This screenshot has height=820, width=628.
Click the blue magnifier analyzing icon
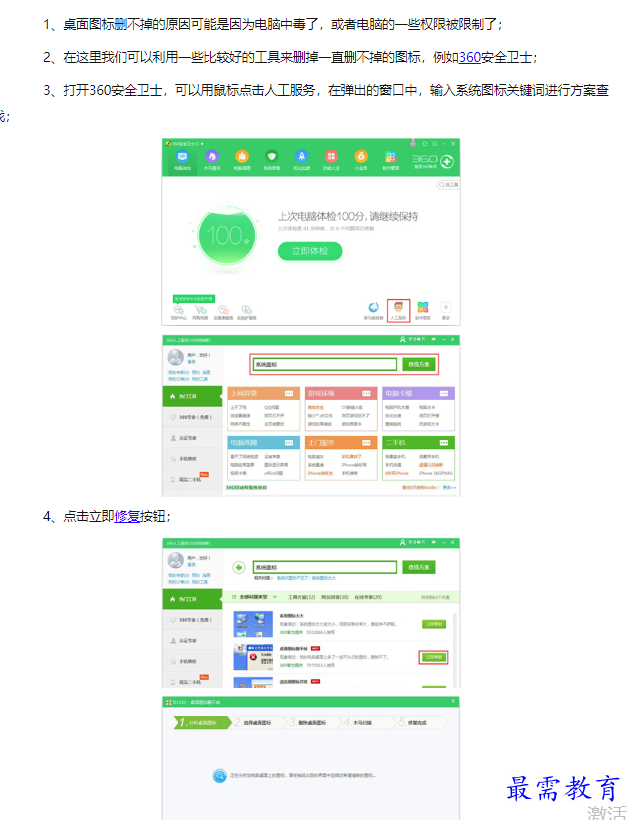tap(220, 776)
